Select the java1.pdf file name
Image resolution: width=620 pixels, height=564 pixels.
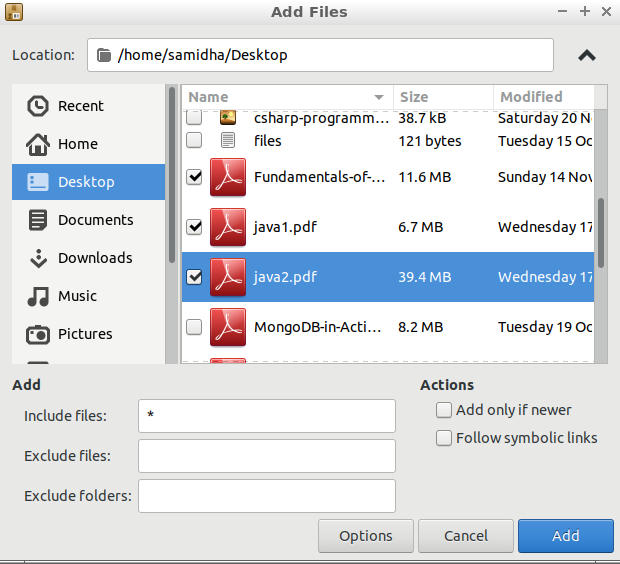285,227
